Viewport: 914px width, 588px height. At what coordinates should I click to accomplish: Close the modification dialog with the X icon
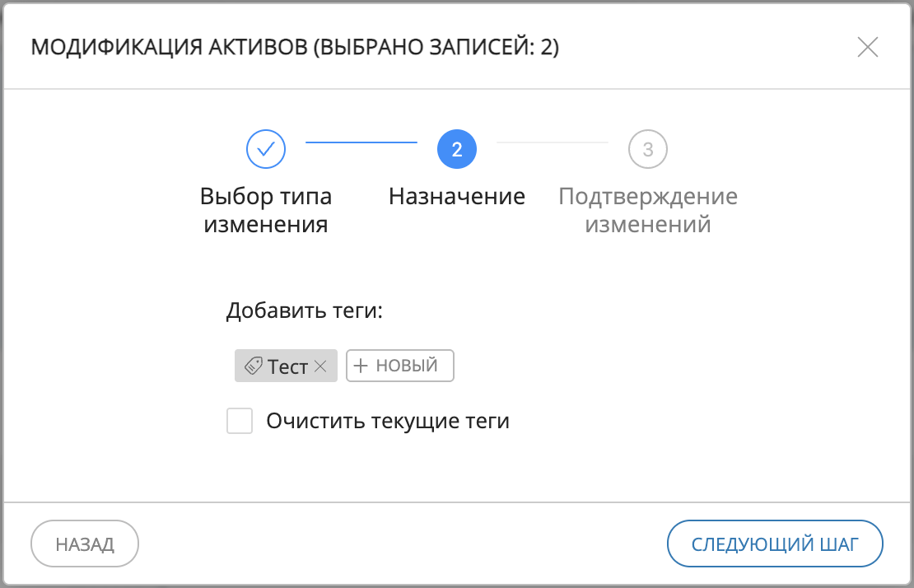tap(868, 47)
